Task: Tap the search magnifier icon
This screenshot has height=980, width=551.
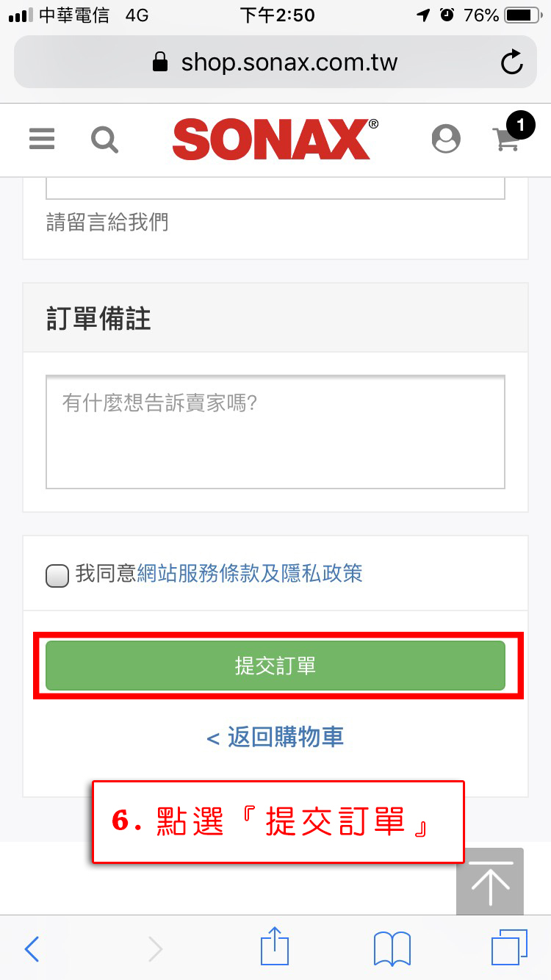Action: (104, 138)
